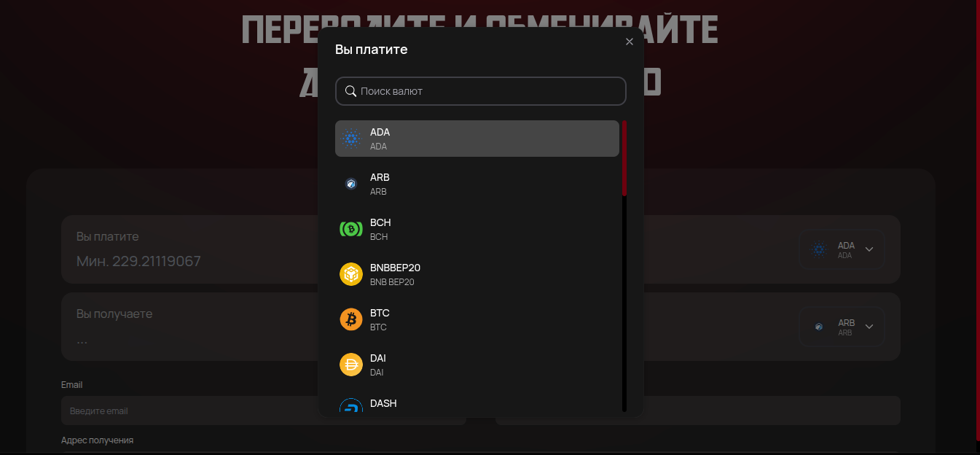Pick the highlighted ADA row
Screen dimensions: 980x455
click(x=477, y=139)
